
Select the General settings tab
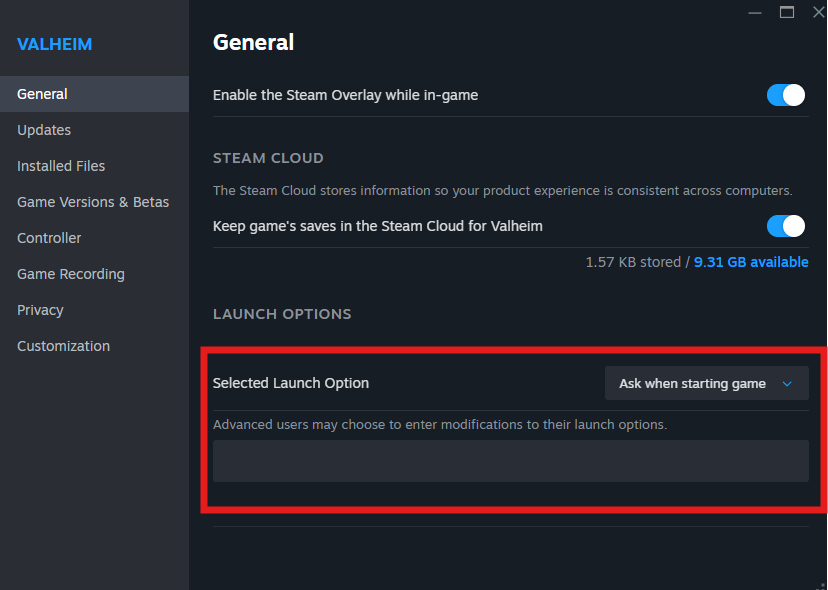[x=43, y=94]
